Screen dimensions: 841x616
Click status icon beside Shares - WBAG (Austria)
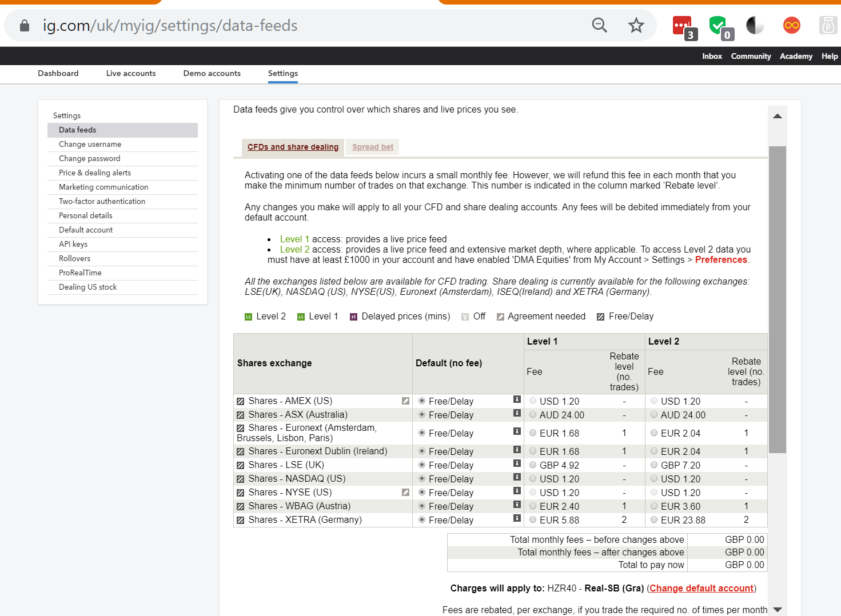(x=241, y=507)
